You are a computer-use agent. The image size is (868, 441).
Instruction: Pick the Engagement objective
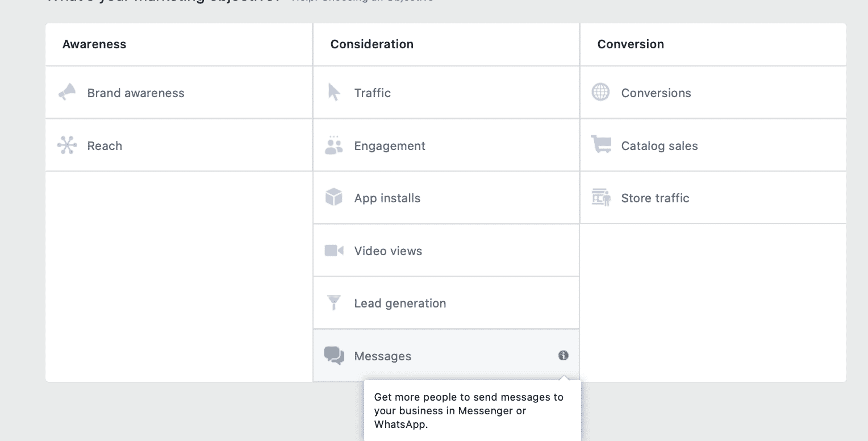(x=446, y=145)
